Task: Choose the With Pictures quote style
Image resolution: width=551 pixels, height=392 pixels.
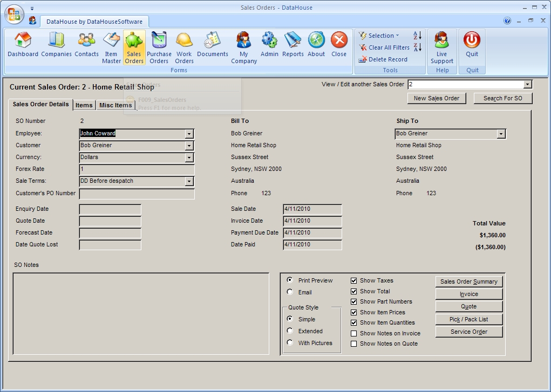Action: click(x=290, y=343)
